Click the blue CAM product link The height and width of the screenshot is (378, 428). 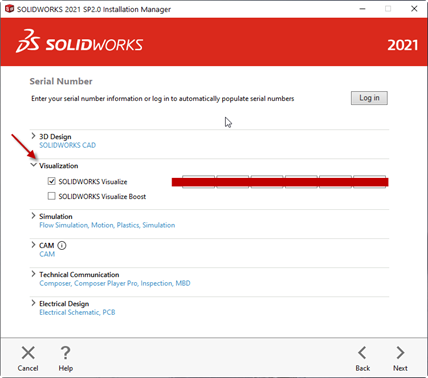pyautogui.click(x=47, y=254)
